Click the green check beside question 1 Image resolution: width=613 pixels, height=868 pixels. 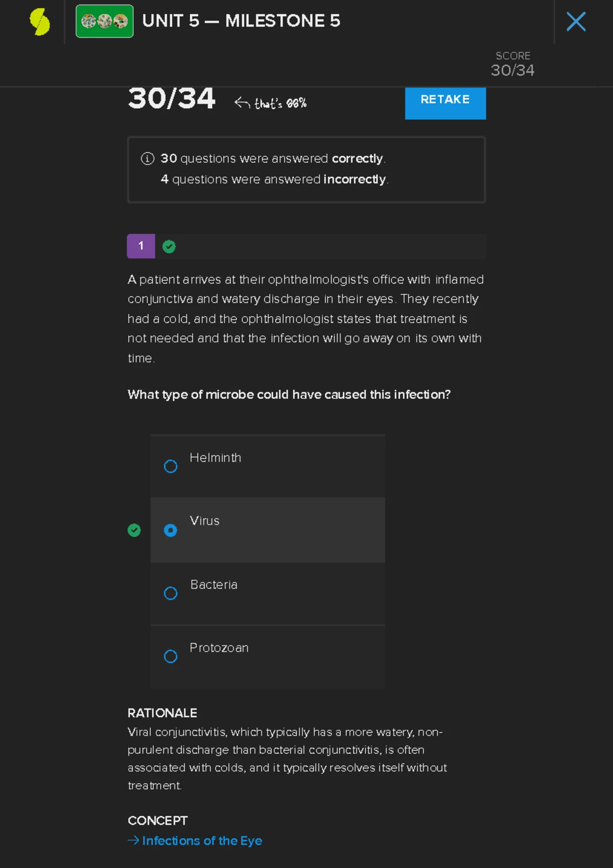[169, 247]
